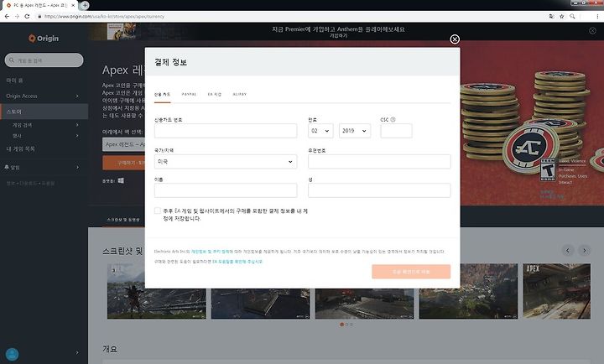Viewport: 604px width, 364px height.
Task: Click the translate icon in address bar
Action: click(552, 16)
